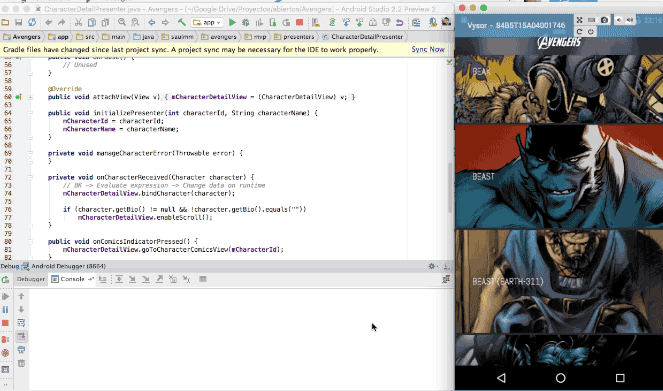The width and height of the screenshot is (663, 391).
Task: Start debugging with the bug icon
Action: point(245,22)
